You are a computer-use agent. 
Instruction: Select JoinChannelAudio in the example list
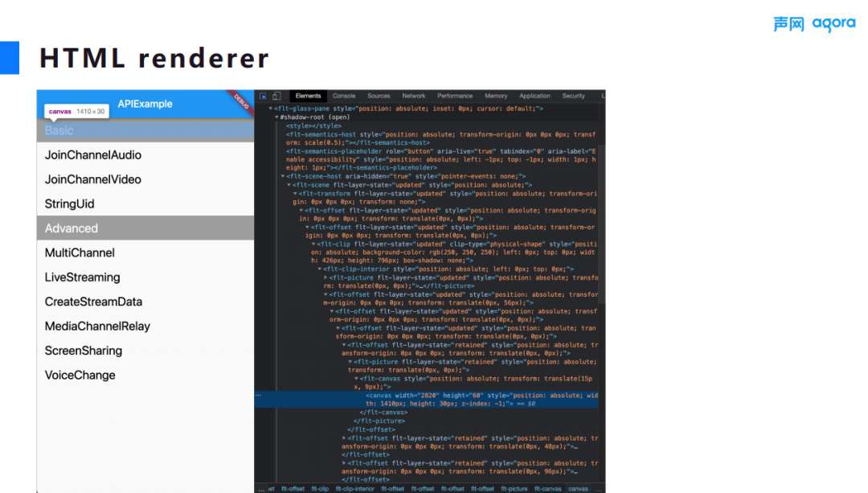coord(145,155)
